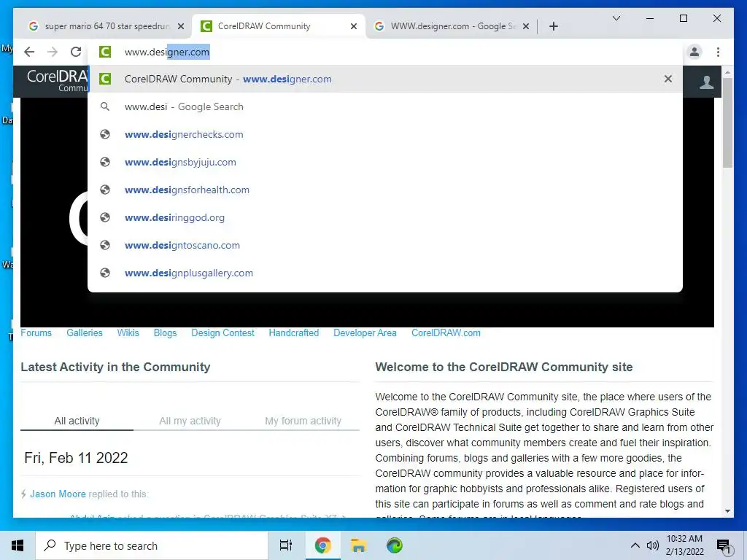Image resolution: width=747 pixels, height=560 pixels.
Task: Close the WWW.designer.com Google Search tab
Action: (526, 26)
